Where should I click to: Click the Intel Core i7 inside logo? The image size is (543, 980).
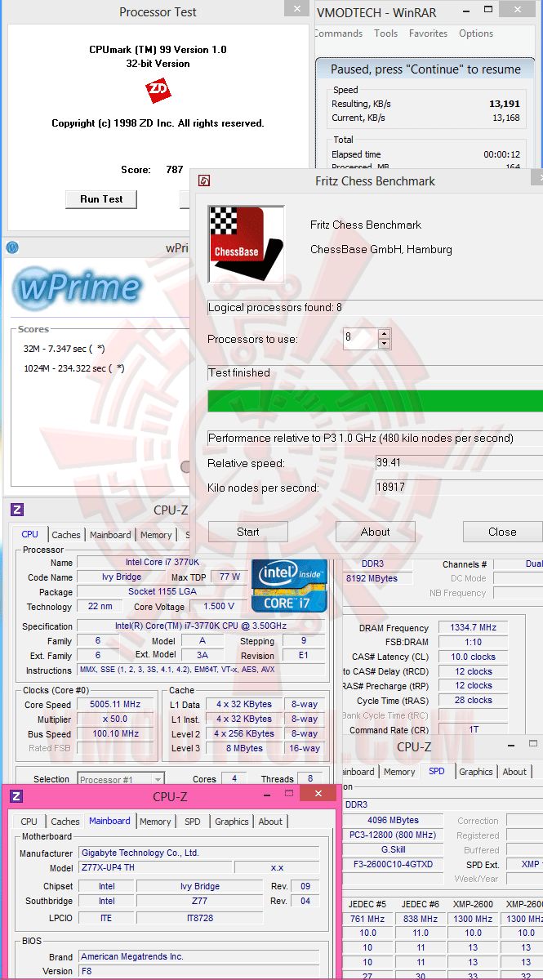pyautogui.click(x=289, y=586)
